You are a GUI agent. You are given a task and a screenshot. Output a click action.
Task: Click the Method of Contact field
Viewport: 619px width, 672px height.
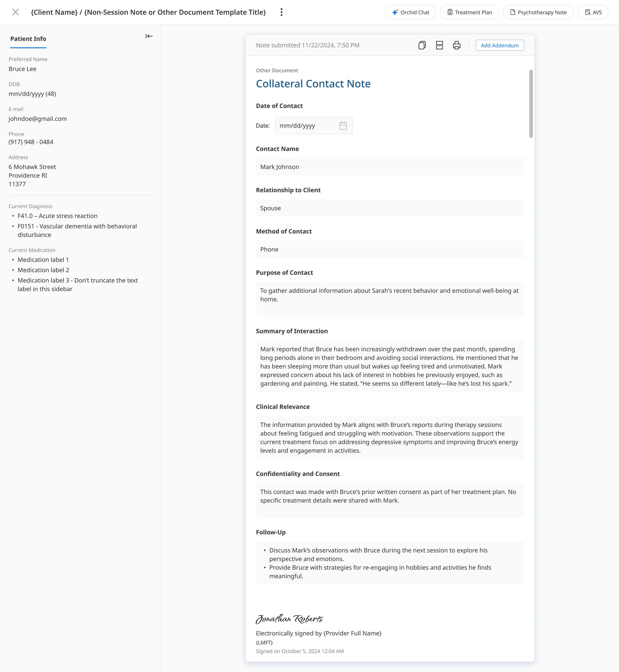[x=390, y=249]
